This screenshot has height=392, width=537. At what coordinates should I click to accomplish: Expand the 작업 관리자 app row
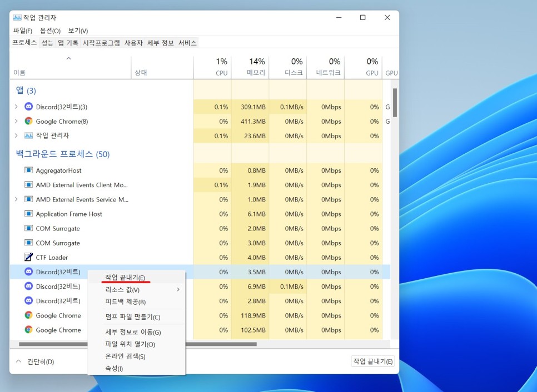[16, 135]
